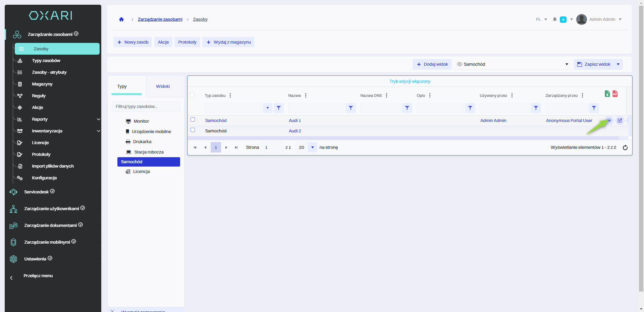Screen dimensions: 644x312
Task: Click the home breadcrumb icon
Action: pos(121,19)
